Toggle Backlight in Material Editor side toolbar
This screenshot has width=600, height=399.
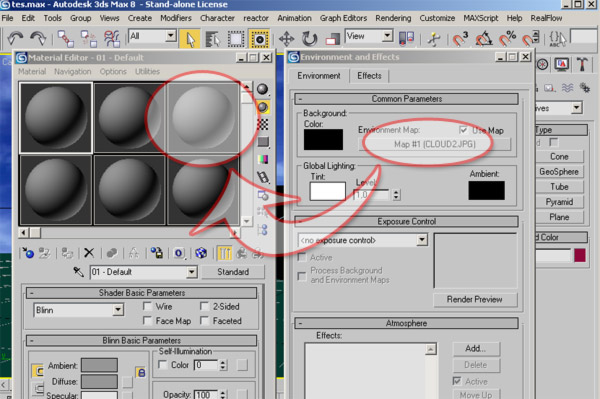(262, 107)
